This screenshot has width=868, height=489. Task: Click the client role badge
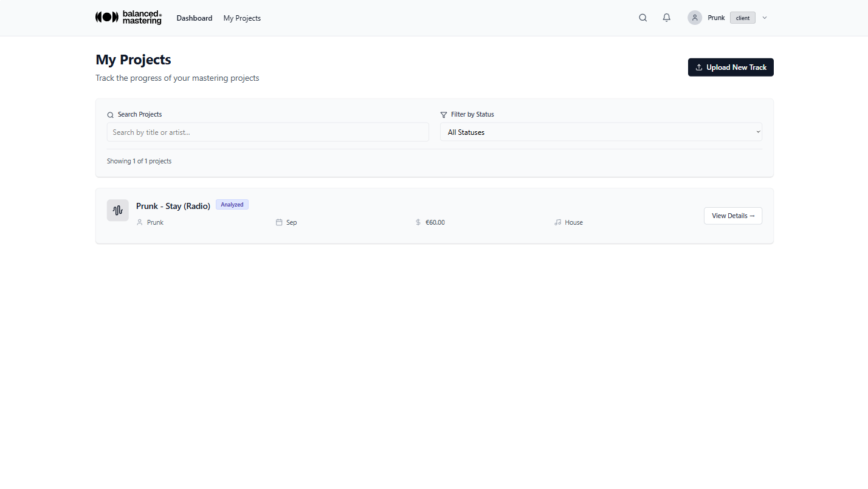(742, 18)
